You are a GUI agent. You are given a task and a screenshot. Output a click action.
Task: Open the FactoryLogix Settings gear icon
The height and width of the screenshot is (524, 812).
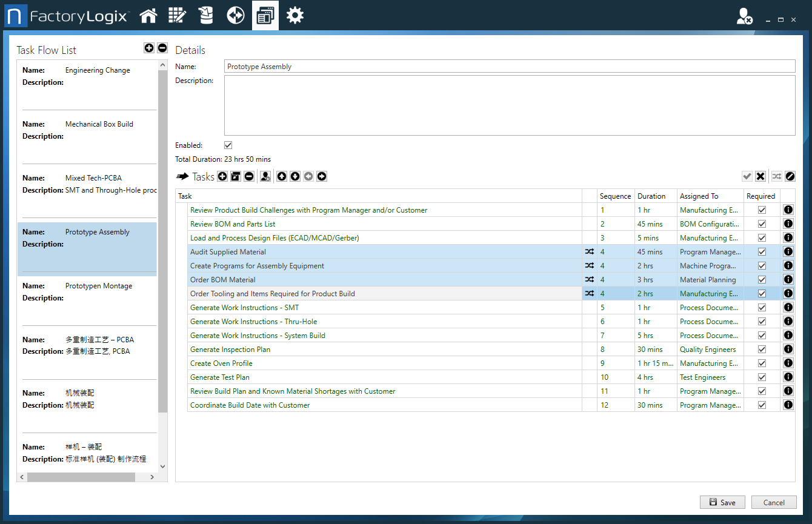click(295, 15)
